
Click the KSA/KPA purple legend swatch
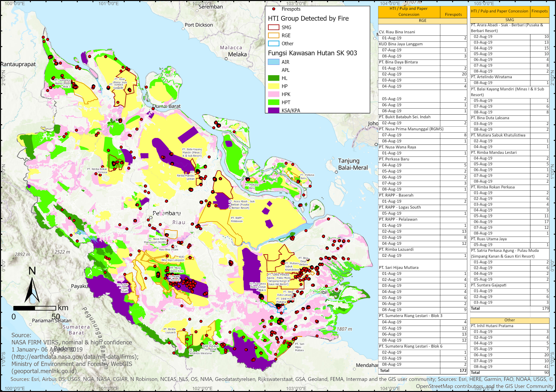[x=274, y=110]
